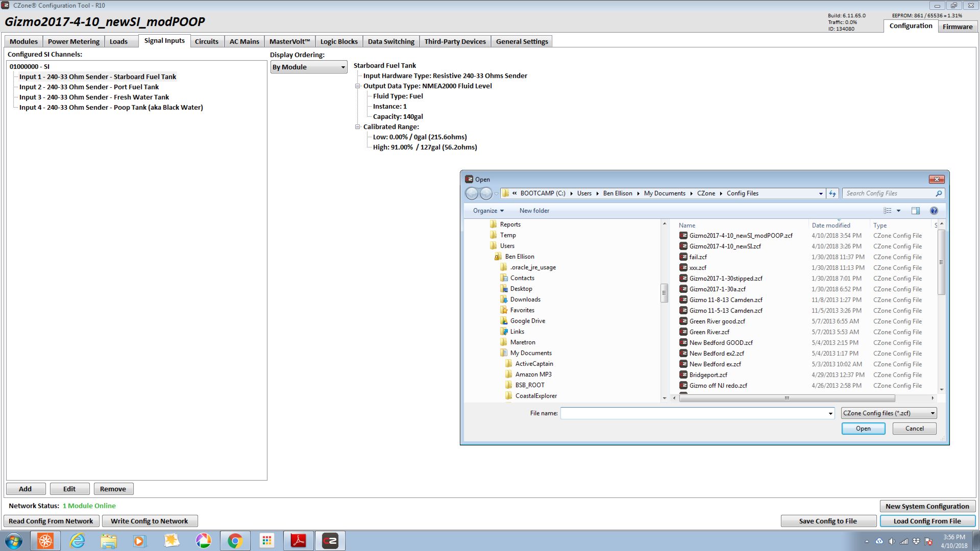Switch to the Logic Blocks tab
This screenshot has height=551, width=980.
pyautogui.click(x=338, y=42)
